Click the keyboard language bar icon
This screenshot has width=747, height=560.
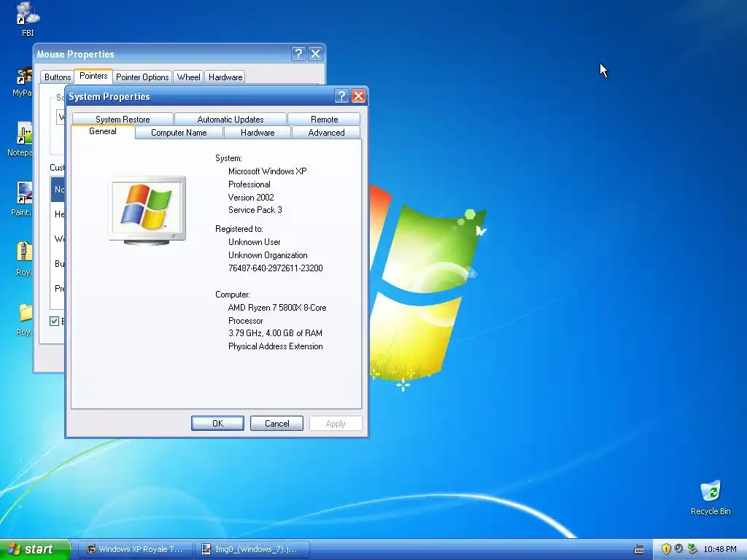coord(639,550)
